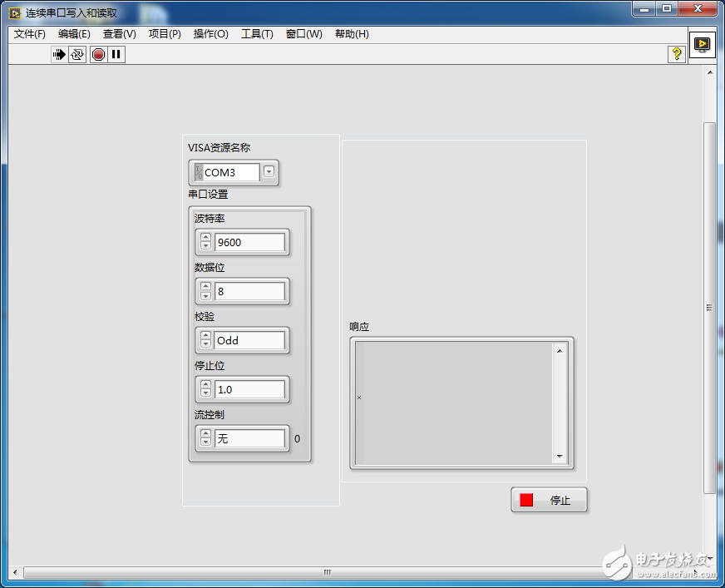This screenshot has height=588, width=725.
Task: Decrement the 校验 selection with down arrow
Action: coord(205,344)
